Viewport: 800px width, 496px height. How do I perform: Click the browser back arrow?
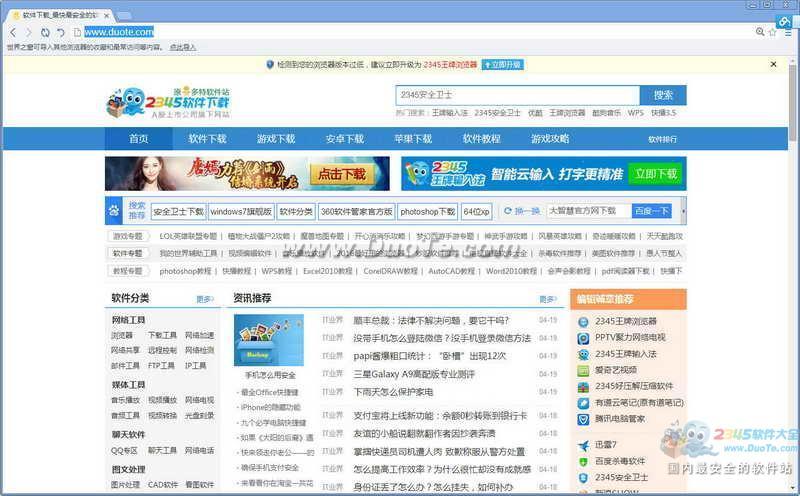click(x=13, y=33)
